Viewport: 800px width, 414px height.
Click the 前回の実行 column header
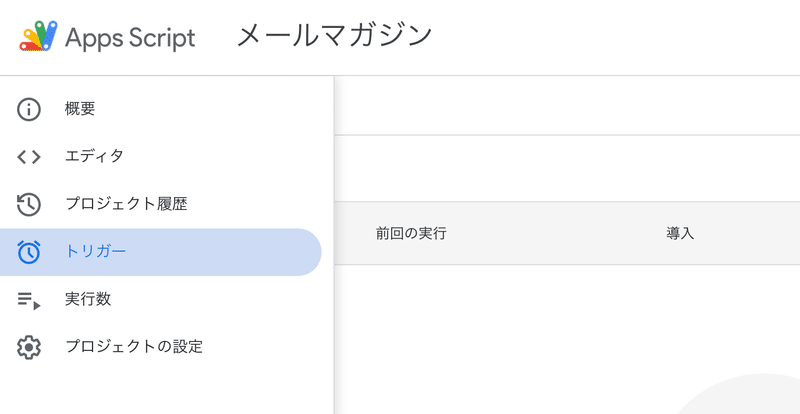click(411, 234)
